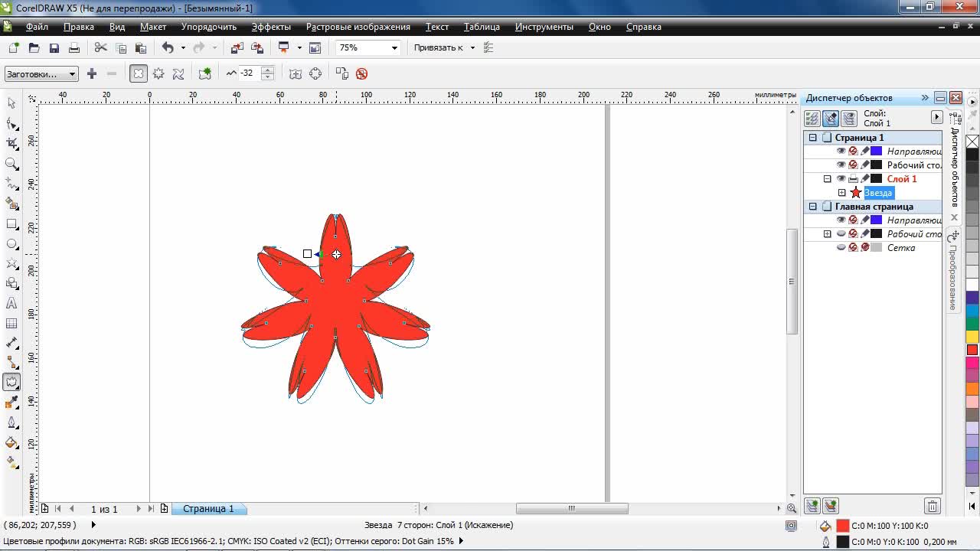Choose Zipper distortion mode

point(158,73)
